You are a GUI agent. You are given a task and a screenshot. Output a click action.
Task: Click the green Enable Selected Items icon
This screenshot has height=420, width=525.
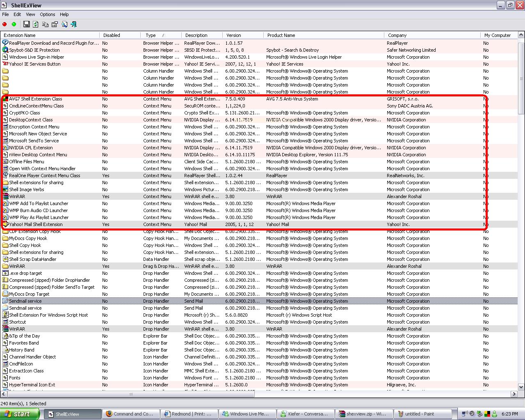pyautogui.click(x=14, y=25)
